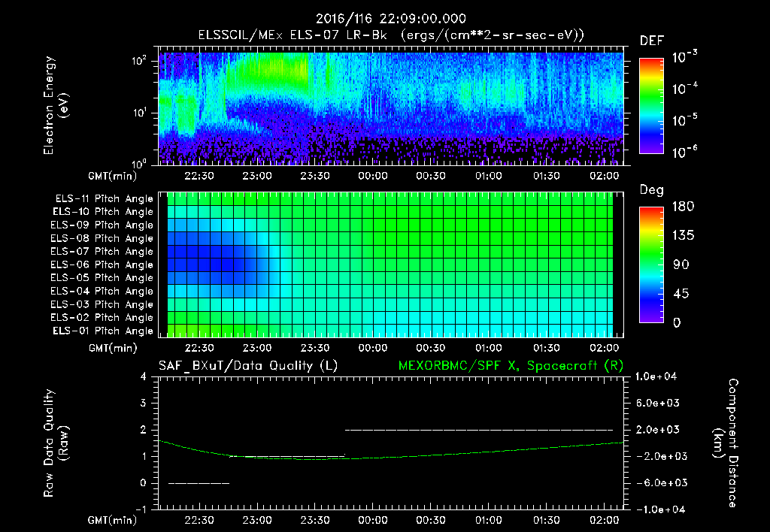This screenshot has height=532, width=770.
Task: Click the 01:30 tick under the data quality plot
Action: coord(547,520)
